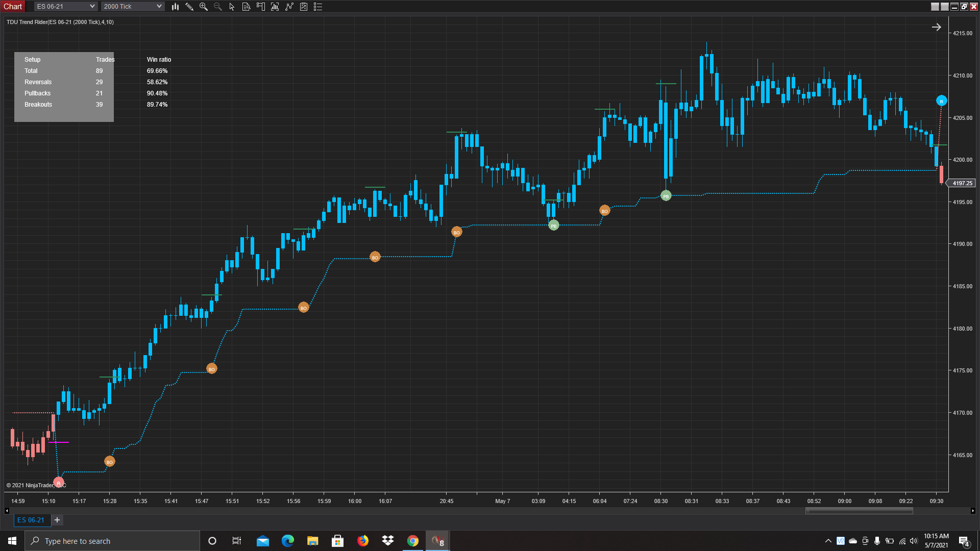Click the zoom in magnifier
The width and height of the screenshot is (980, 551).
[x=203, y=7]
